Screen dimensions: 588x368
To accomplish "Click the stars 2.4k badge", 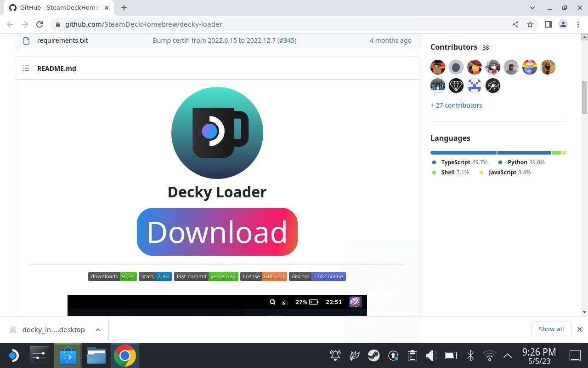I will 155,276.
